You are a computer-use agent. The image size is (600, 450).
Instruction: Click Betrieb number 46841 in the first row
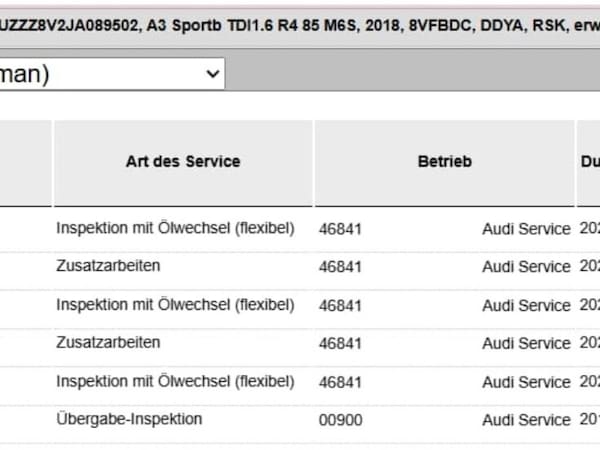[x=340, y=229]
